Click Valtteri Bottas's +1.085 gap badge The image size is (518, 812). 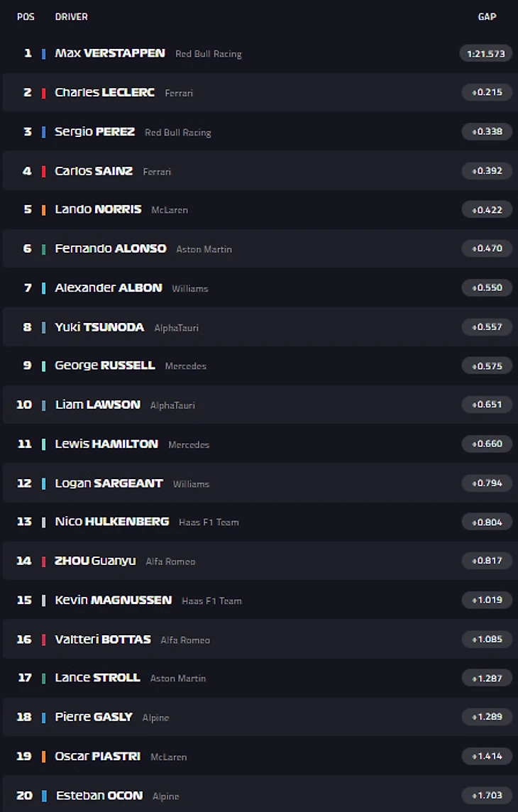click(487, 640)
